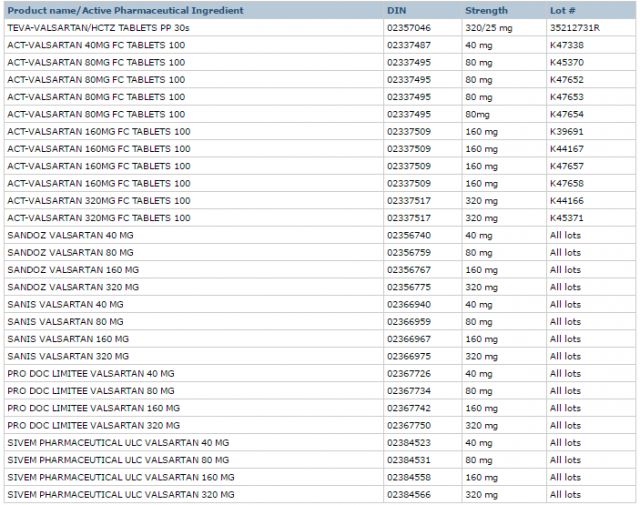Select 'SANIS VALSARTAN 80 MG' product name

[65, 322]
